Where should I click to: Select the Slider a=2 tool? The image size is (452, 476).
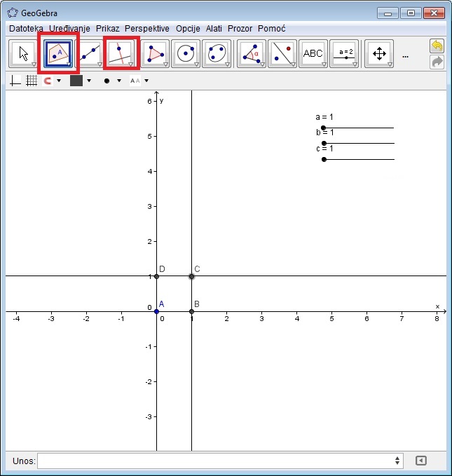click(x=344, y=53)
